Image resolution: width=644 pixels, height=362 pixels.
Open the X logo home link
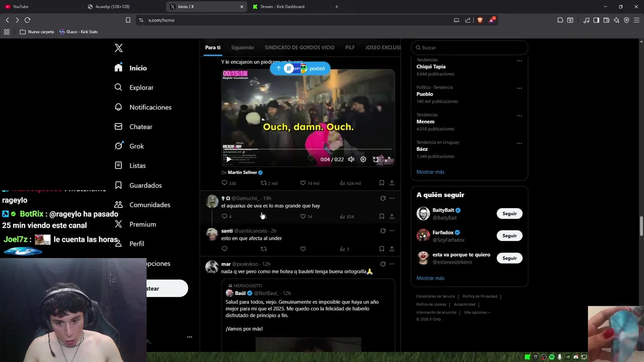[118, 48]
